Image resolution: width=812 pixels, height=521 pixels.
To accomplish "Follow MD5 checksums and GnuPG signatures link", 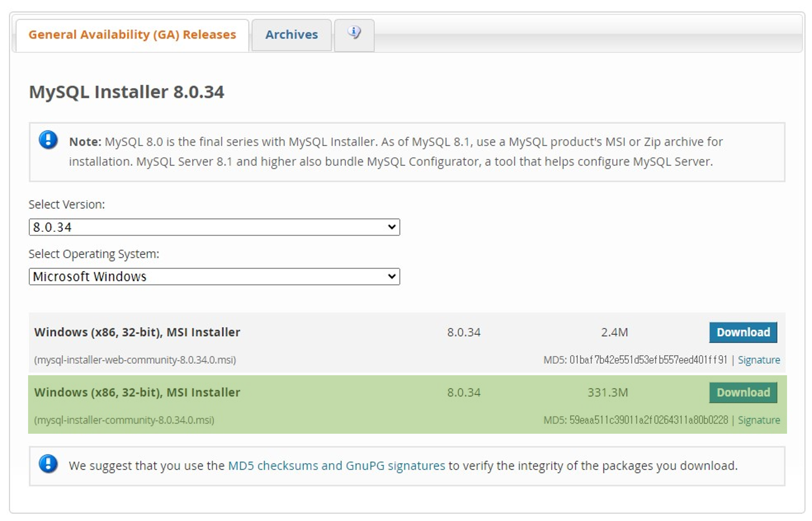I will (336, 466).
